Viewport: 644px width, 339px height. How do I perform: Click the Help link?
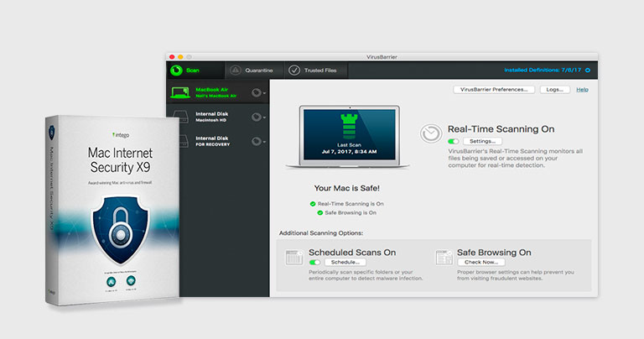pyautogui.click(x=582, y=90)
